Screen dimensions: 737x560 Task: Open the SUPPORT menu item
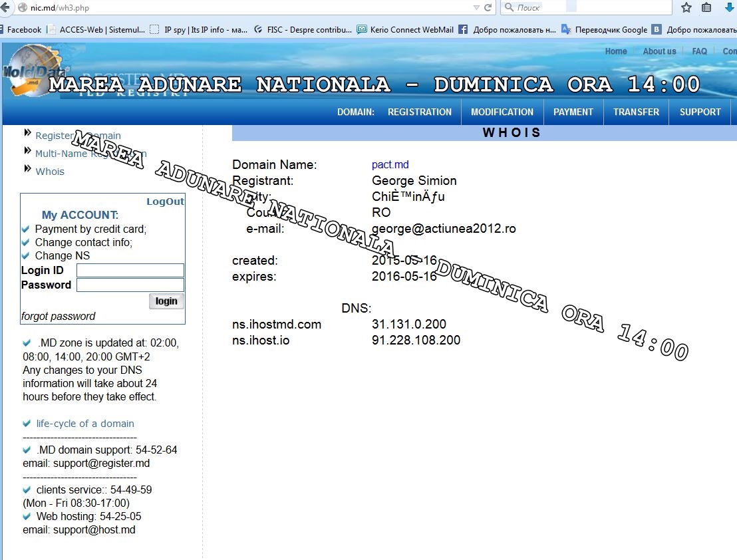[x=700, y=112]
